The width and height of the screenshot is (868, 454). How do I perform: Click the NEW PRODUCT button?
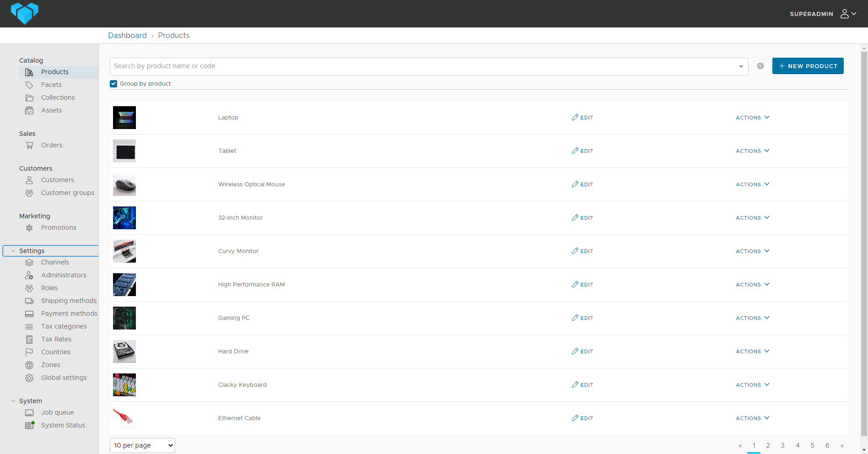pyautogui.click(x=808, y=66)
